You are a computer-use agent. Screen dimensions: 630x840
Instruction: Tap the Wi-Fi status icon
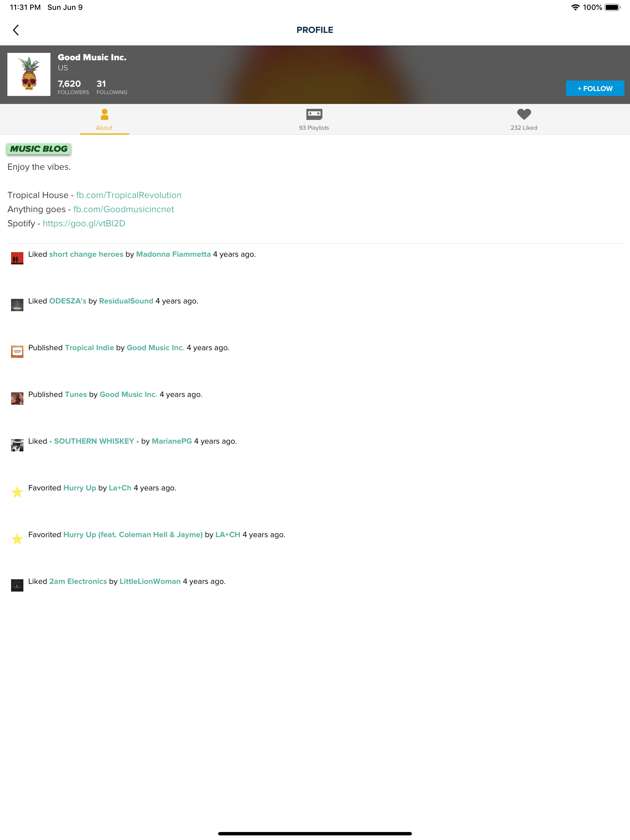(x=575, y=7)
